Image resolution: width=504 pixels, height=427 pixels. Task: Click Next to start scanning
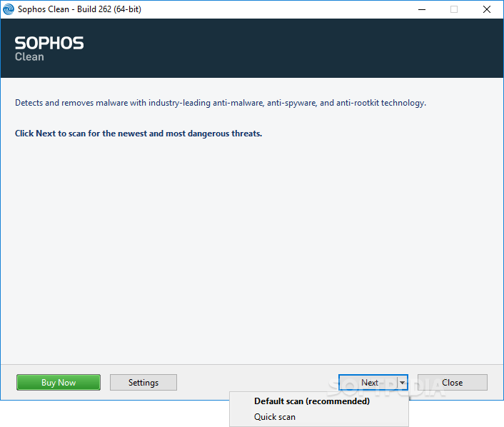click(368, 382)
